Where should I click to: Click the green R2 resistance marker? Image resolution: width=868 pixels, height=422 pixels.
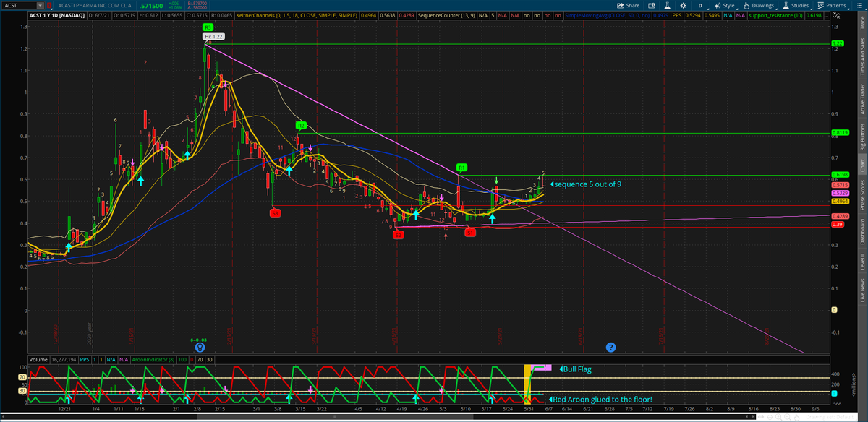301,126
